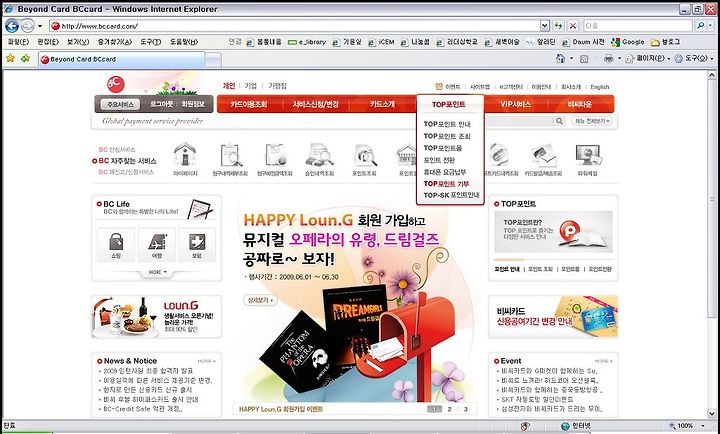720x434 pixels.
Task: Open the Print button dropdown arrow
Action: pos(619,59)
